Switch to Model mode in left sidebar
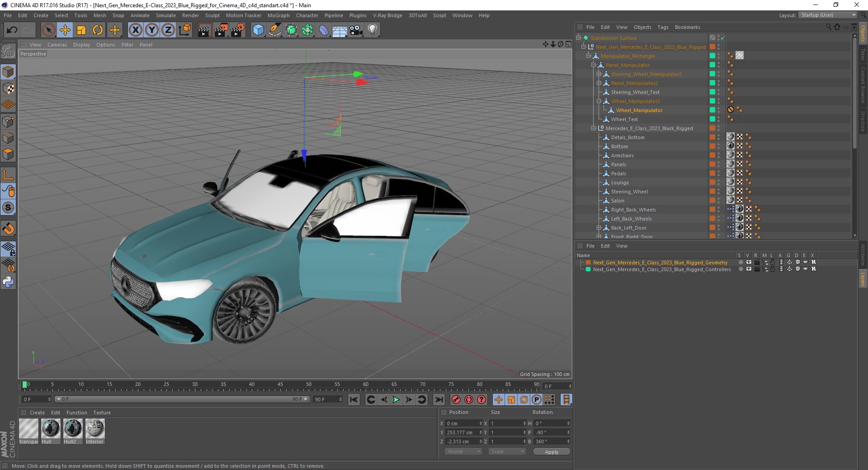Screen dimensions: 868x470 point(8,72)
